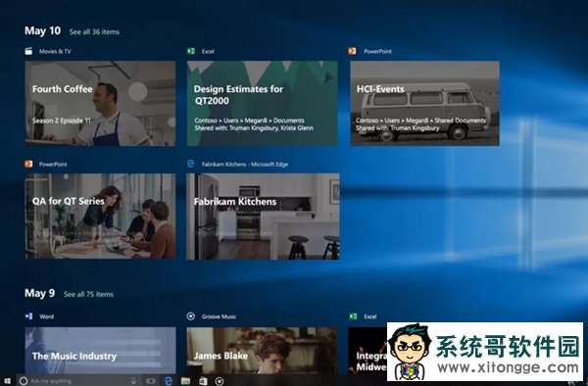Image resolution: width=588 pixels, height=386 pixels.
Task: Open File Explorer from the taskbar
Action: [x=185, y=381]
